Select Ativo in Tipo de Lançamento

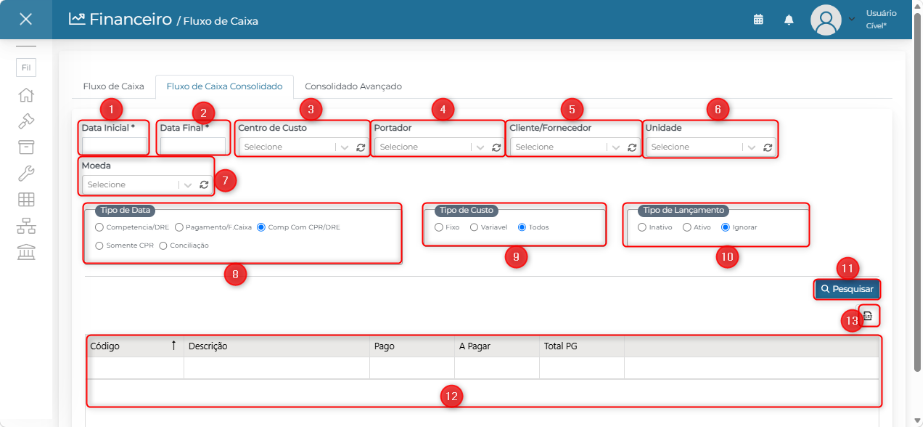pos(687,227)
